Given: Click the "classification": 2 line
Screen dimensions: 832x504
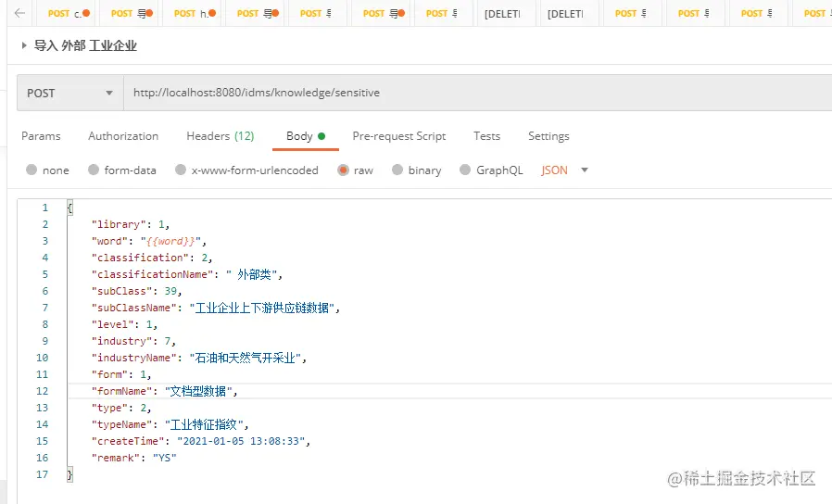Looking at the screenshot, I should tap(152, 258).
